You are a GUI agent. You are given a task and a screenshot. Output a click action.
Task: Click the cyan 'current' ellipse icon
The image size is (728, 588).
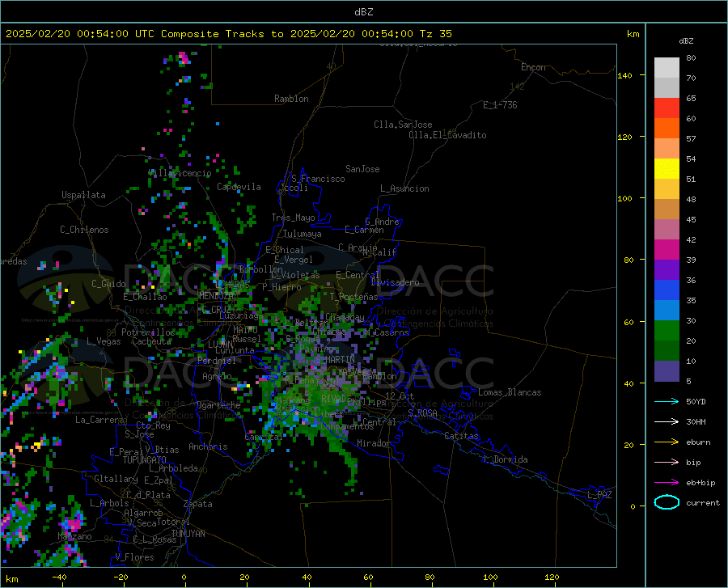coord(667,502)
